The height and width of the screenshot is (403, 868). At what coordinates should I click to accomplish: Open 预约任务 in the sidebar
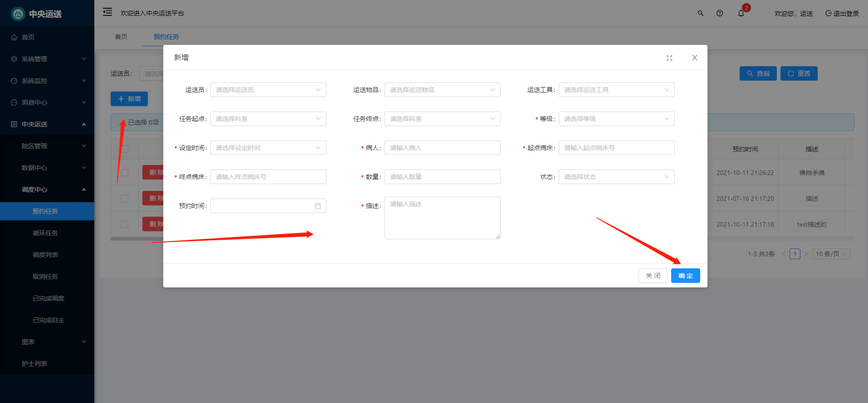tap(47, 211)
